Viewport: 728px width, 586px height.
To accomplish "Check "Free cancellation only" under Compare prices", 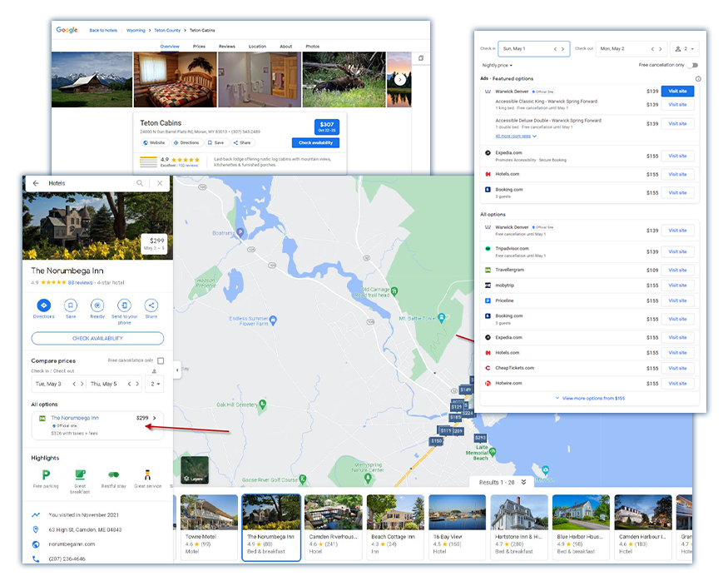I will tap(161, 361).
